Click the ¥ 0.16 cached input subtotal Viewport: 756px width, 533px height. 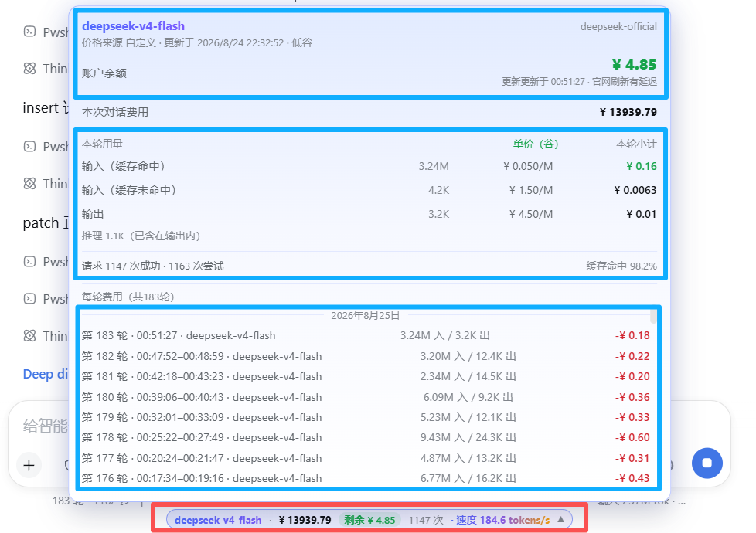642,166
